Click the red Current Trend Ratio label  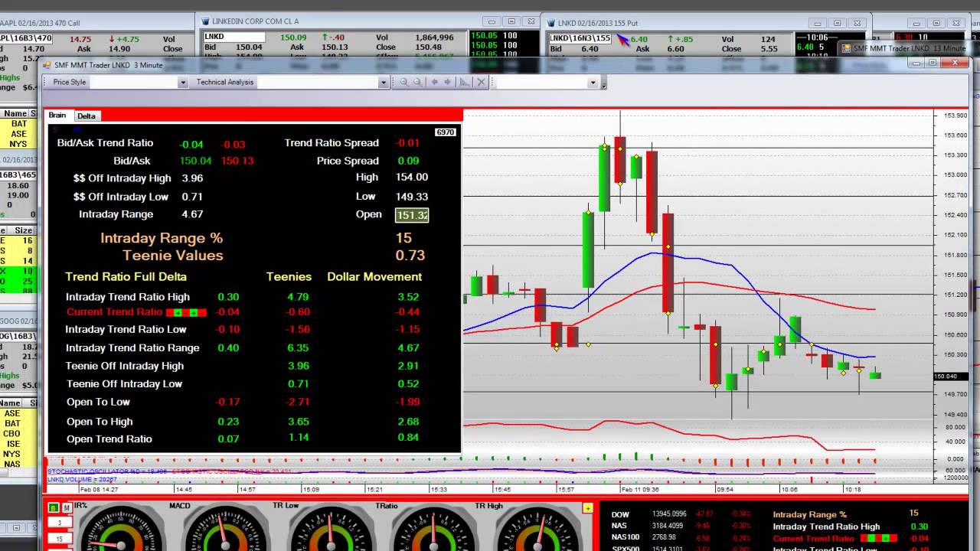click(115, 312)
